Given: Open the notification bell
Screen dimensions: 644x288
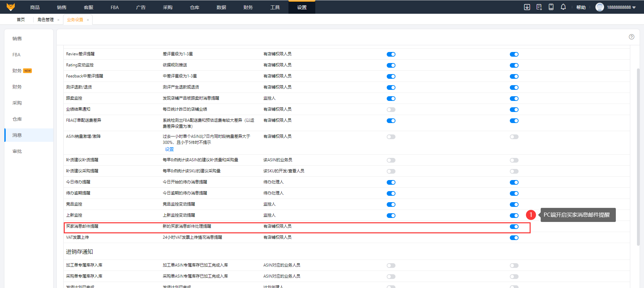Looking at the screenshot, I should tap(563, 7).
